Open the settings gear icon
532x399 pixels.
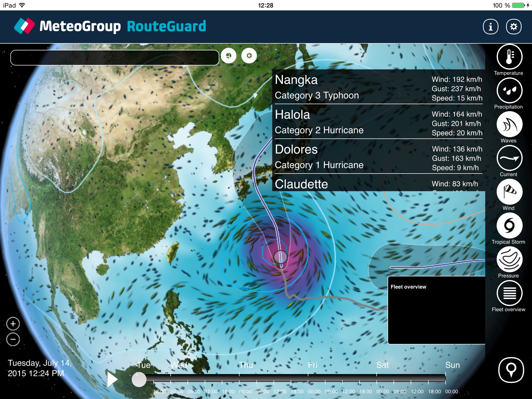coord(514,26)
